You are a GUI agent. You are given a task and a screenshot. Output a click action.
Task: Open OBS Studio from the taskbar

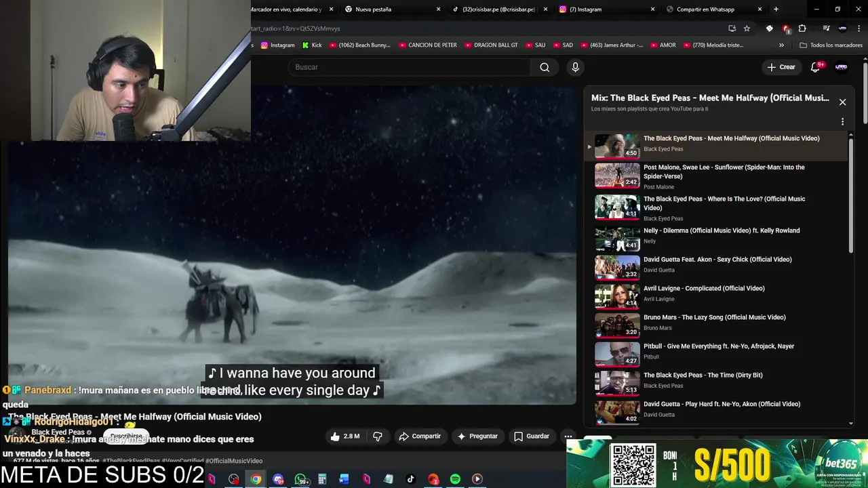(234, 479)
